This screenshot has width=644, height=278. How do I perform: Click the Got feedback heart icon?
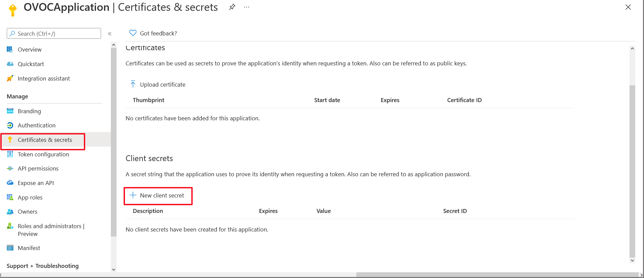(133, 33)
